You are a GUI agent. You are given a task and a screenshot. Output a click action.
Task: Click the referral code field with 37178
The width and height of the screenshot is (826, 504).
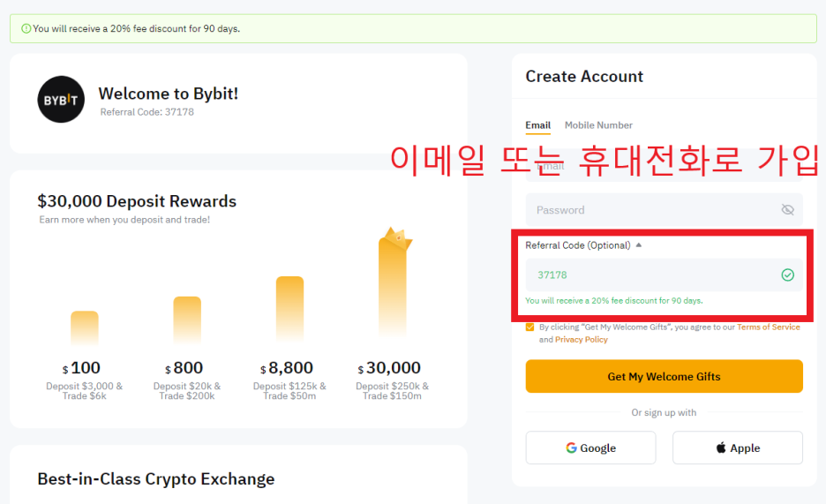tap(664, 275)
